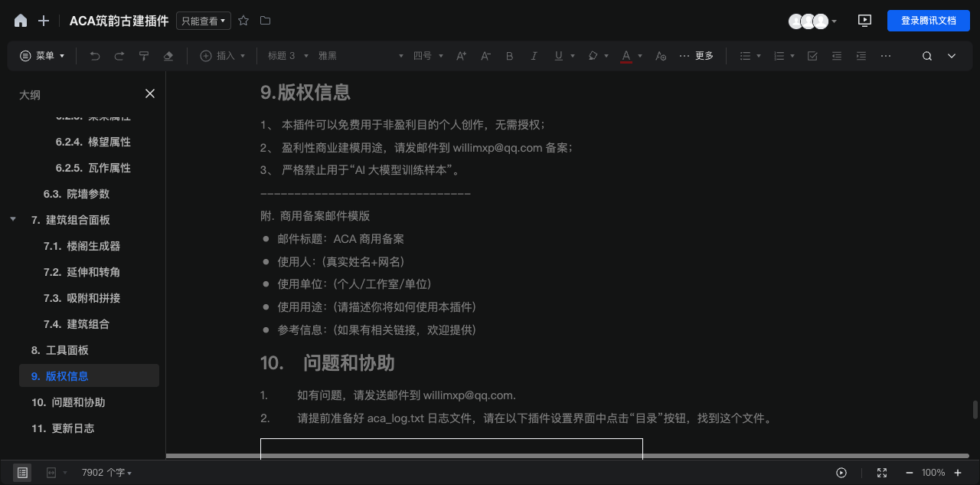Zoom in with plus button
The image size is (980, 485).
(958, 473)
